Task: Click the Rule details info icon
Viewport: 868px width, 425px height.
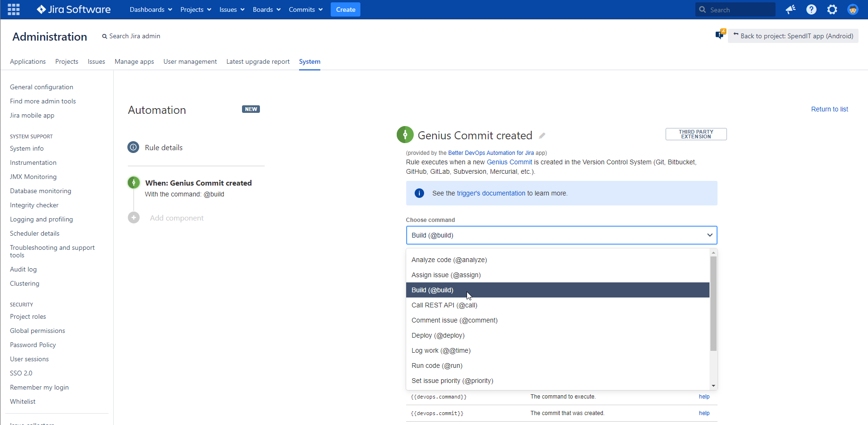Action: pos(134,147)
